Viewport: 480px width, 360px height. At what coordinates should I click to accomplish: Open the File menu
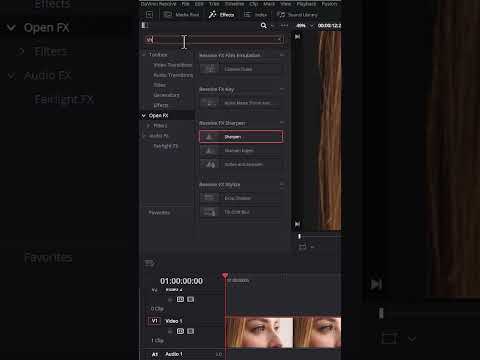(186, 4)
